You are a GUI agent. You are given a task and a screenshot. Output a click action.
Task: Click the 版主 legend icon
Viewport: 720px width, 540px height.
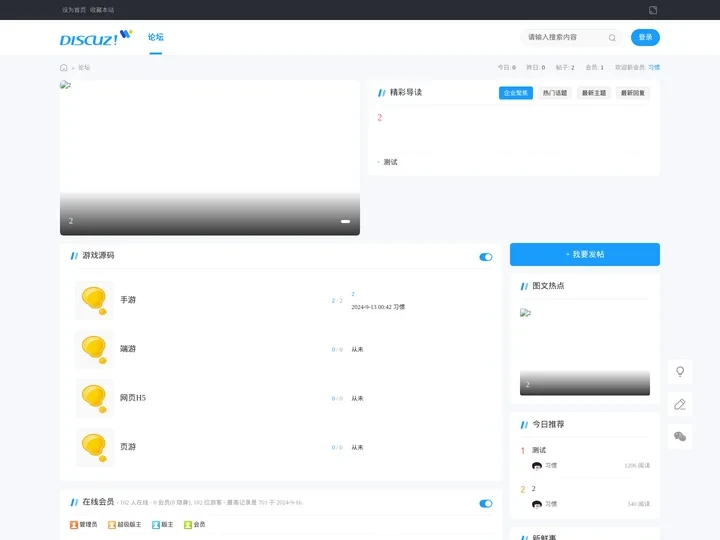click(x=156, y=524)
